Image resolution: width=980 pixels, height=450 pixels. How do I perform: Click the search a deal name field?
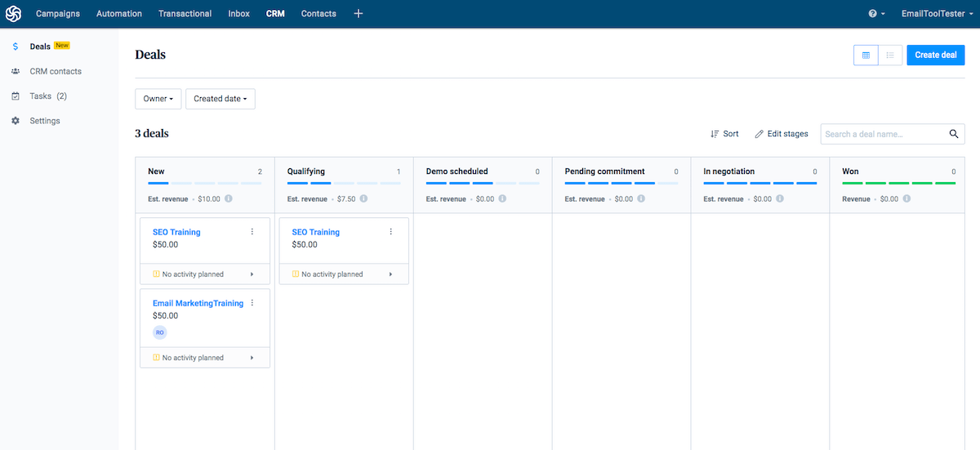coord(884,134)
